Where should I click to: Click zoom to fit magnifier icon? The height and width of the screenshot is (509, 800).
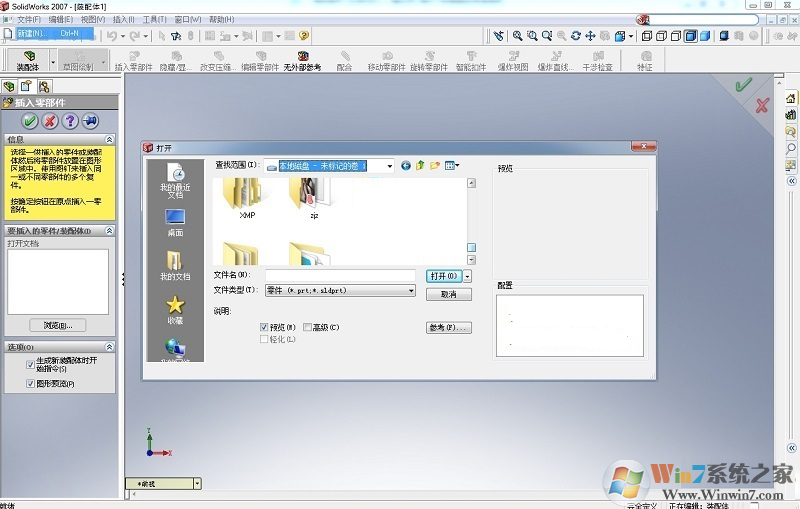point(517,36)
